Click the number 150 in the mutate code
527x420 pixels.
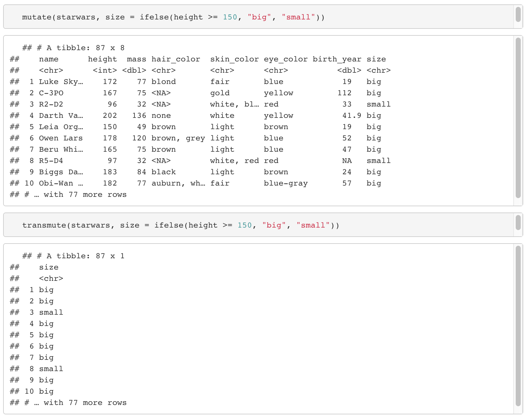coord(230,17)
